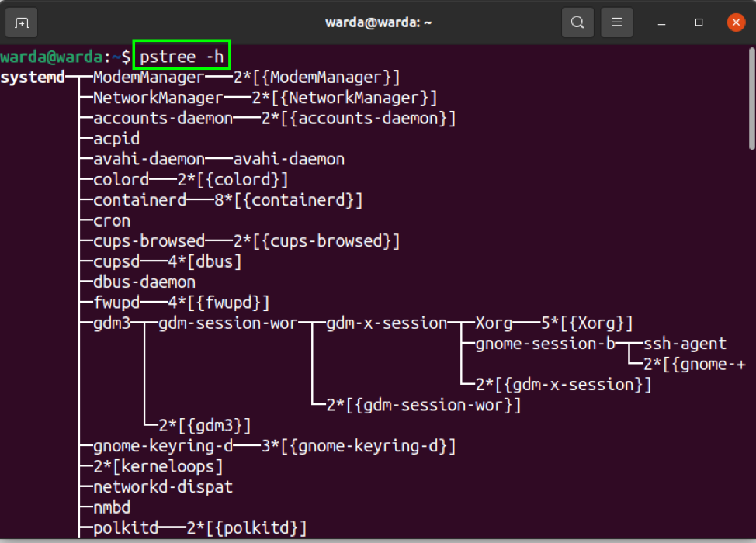Viewport: 756px width, 543px height.
Task: Click the gdm-x-session process entry
Action: click(387, 323)
